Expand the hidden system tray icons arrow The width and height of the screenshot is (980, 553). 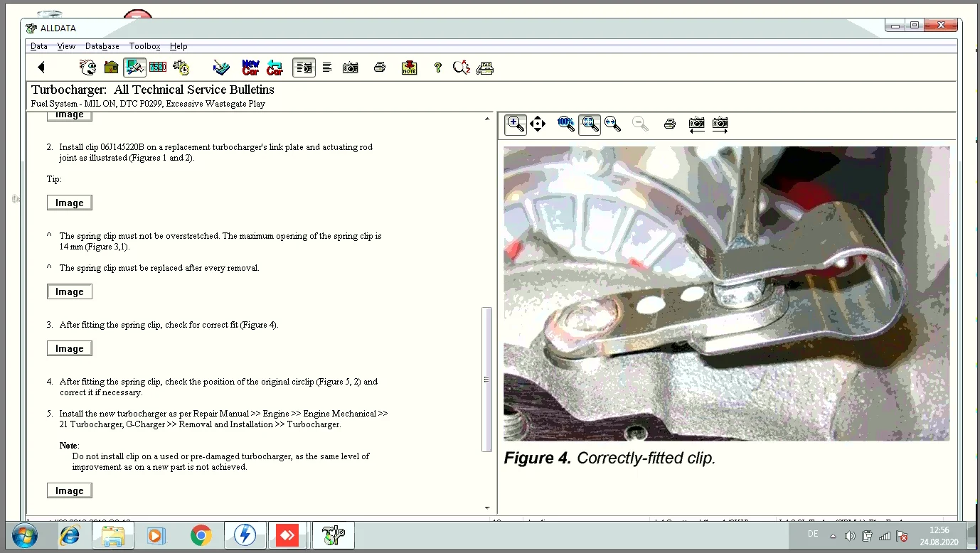[x=833, y=536]
